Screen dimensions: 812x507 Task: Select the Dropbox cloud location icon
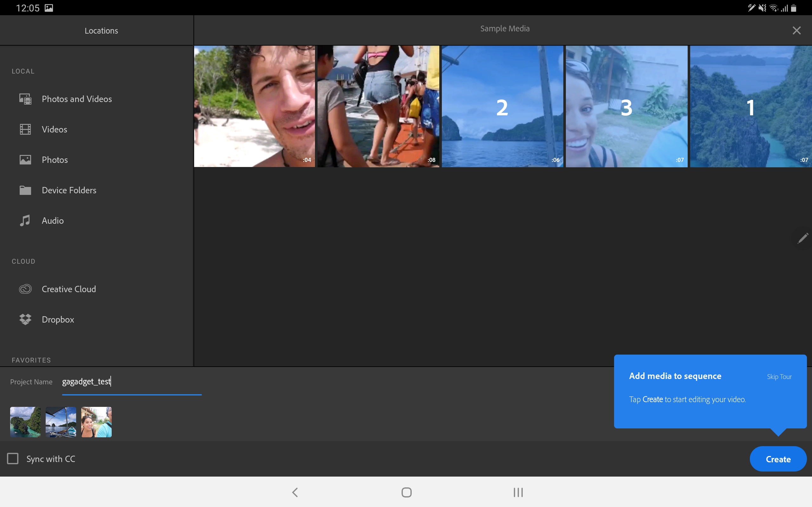click(25, 319)
